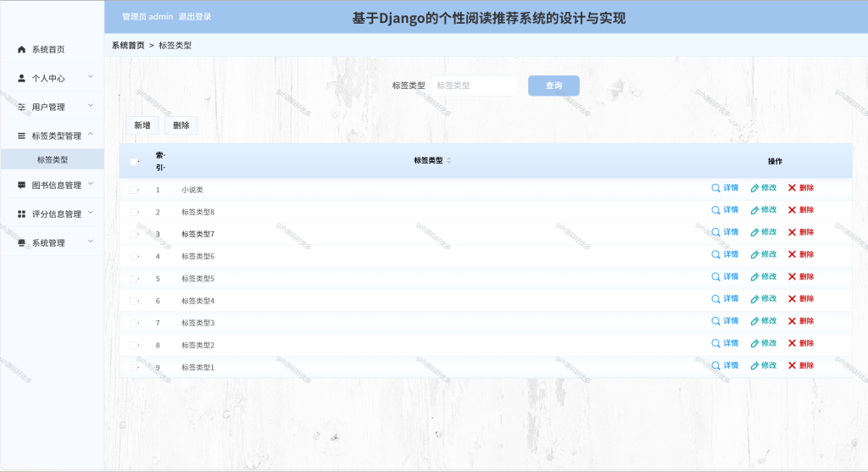This screenshot has height=472, width=868.
Task: Click the icon beside 用户管理
Action: point(21,107)
